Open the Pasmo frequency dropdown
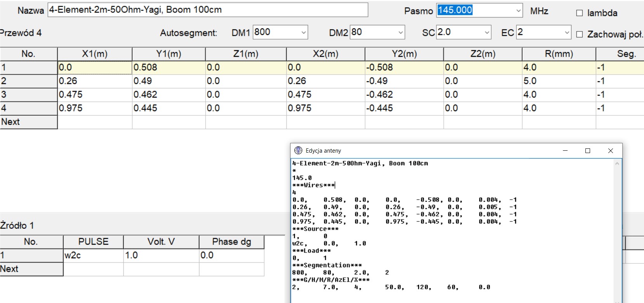This screenshot has height=303, width=644. [518, 10]
